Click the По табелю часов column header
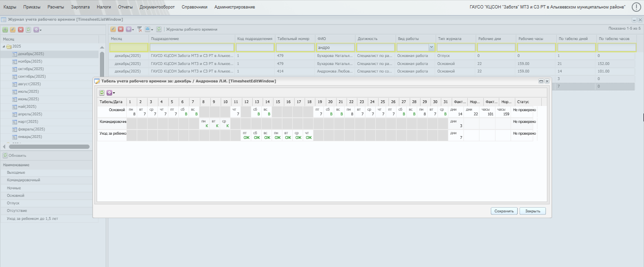 (616, 39)
